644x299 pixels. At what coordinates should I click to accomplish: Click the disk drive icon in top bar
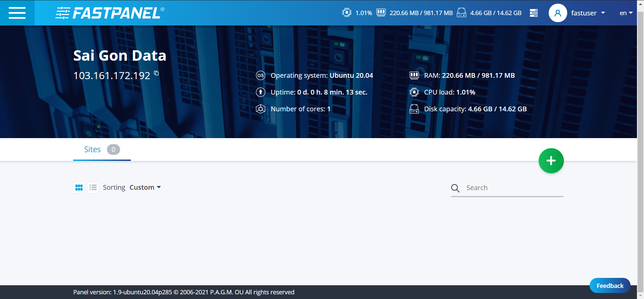[x=462, y=13]
